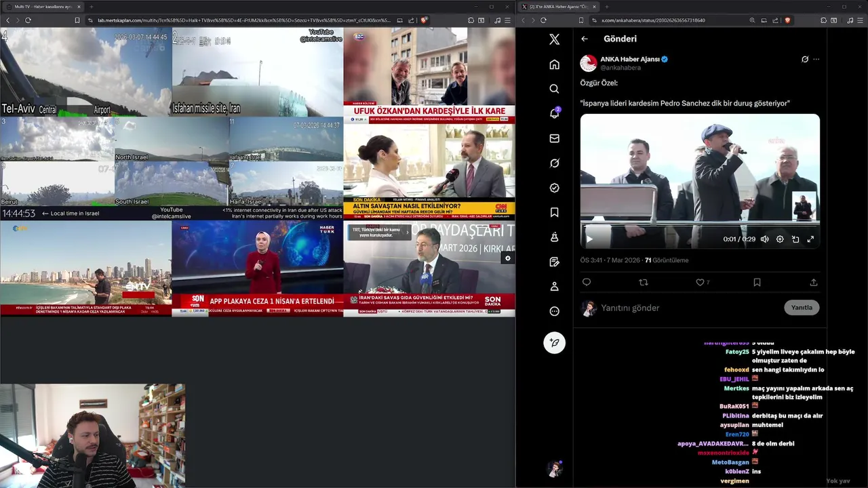Mute the tweet video volume
Image resolution: width=868 pixels, height=488 pixels.
click(x=764, y=239)
